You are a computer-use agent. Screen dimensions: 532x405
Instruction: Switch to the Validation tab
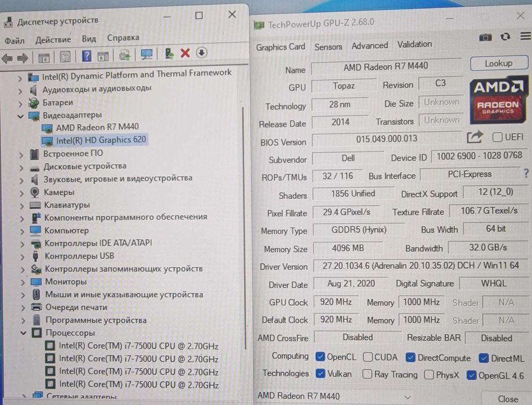pyautogui.click(x=414, y=44)
